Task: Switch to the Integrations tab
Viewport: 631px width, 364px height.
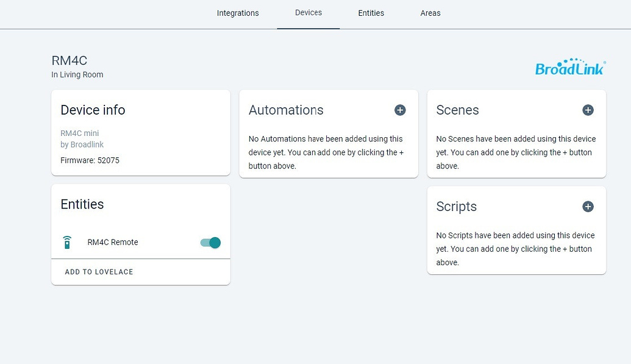Action: point(238,13)
